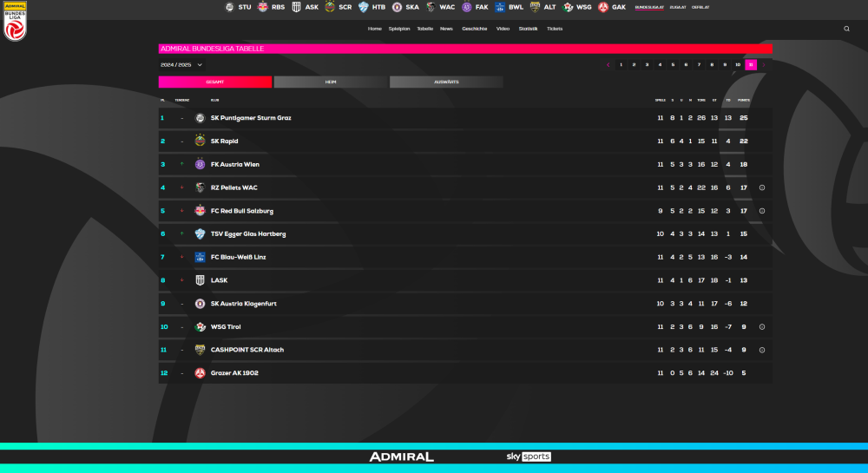Switch to the Heim table view

pos(331,82)
